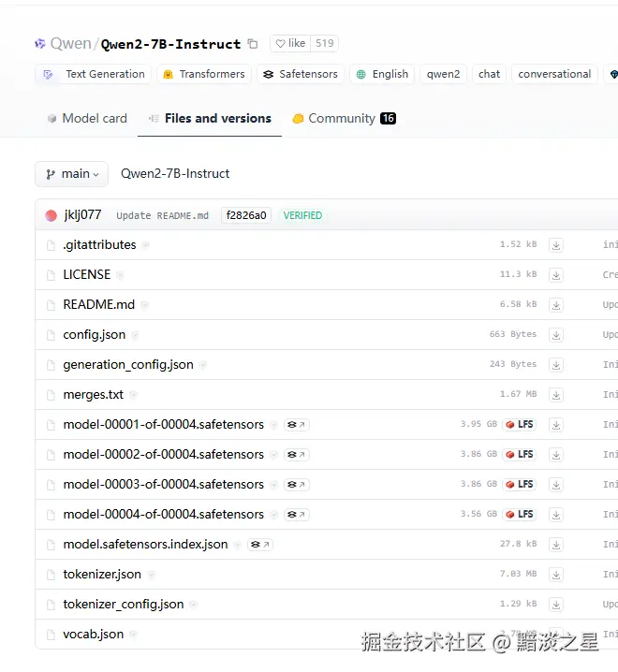Select the English language tag
618x672 pixels.
coord(382,74)
